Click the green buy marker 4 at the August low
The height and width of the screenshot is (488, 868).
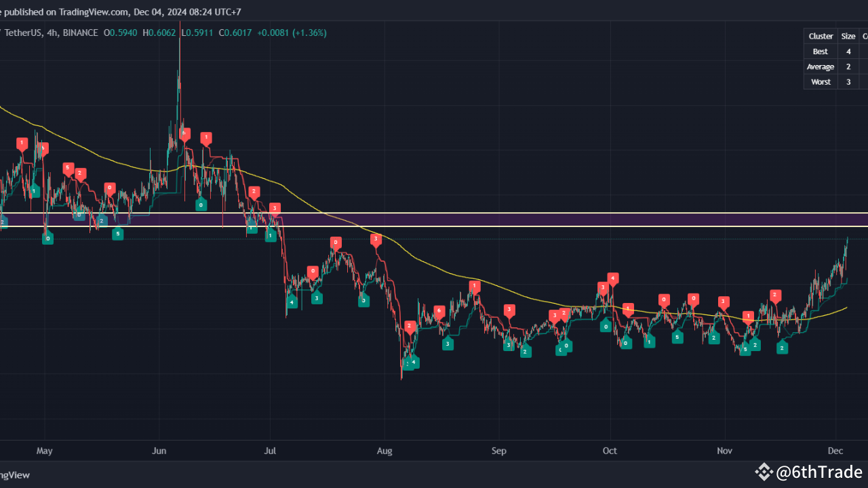pos(414,363)
